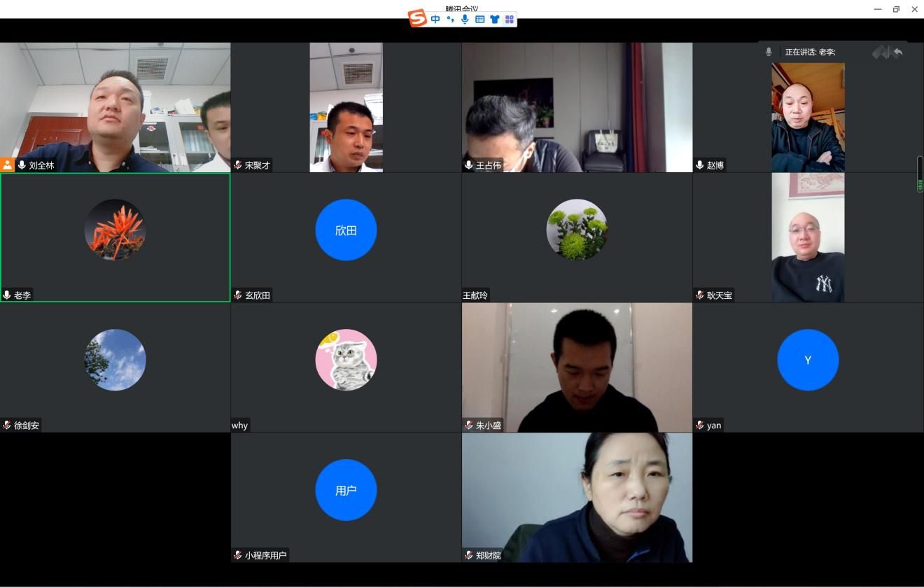Click the layout switch icon in speaker bar
Viewport: 924px width, 588px height.
coord(881,52)
